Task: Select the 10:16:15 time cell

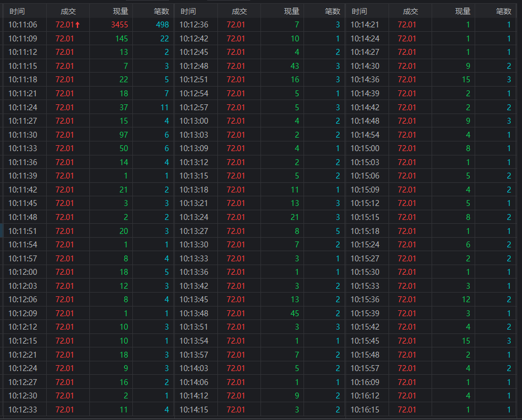Action: (x=365, y=410)
